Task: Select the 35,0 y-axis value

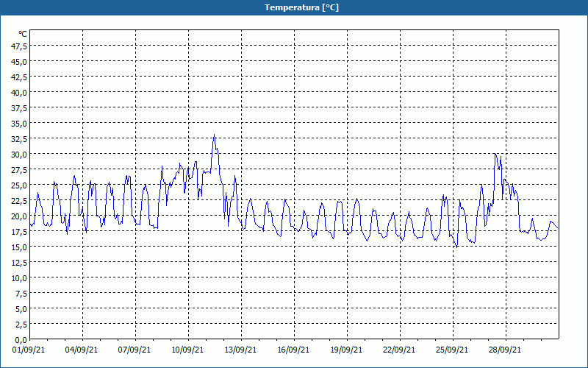Action: pos(20,124)
